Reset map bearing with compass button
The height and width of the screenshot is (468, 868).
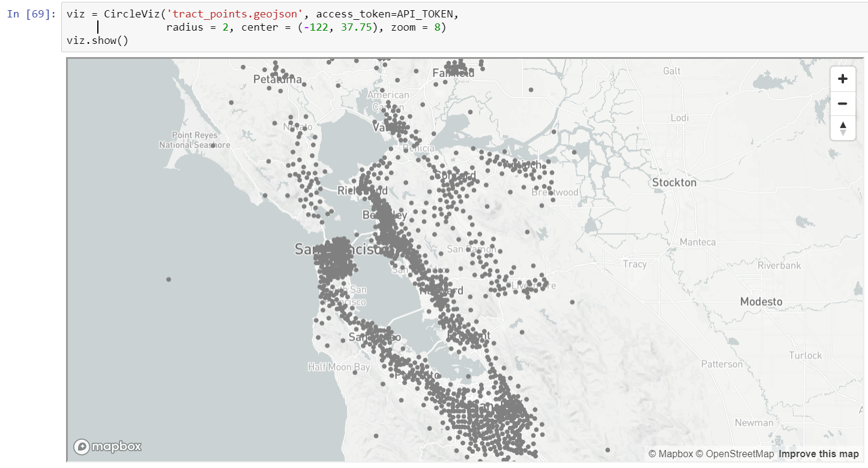click(842, 128)
